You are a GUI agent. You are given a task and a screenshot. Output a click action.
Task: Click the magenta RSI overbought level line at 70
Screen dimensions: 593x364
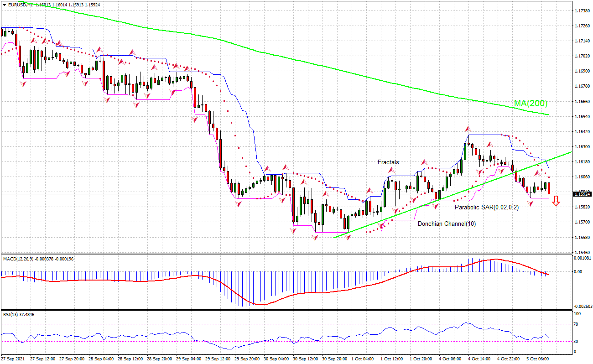point(274,323)
